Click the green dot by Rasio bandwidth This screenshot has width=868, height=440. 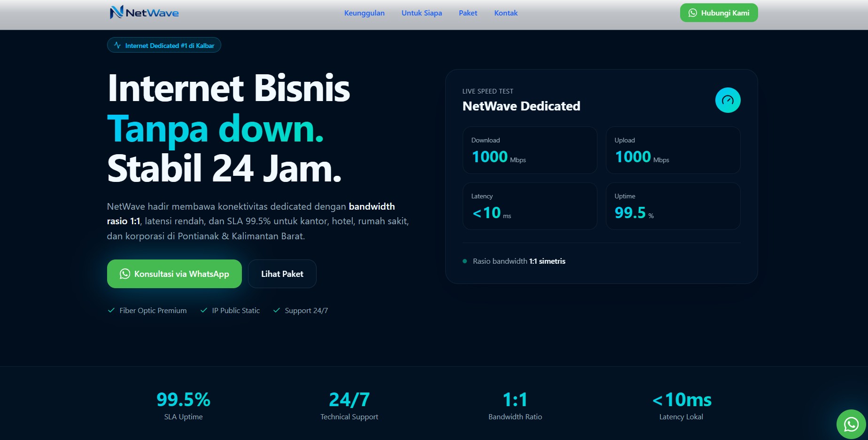click(465, 261)
